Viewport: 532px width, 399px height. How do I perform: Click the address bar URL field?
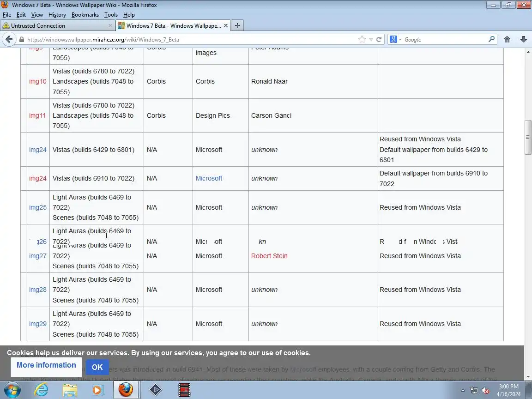click(x=190, y=39)
